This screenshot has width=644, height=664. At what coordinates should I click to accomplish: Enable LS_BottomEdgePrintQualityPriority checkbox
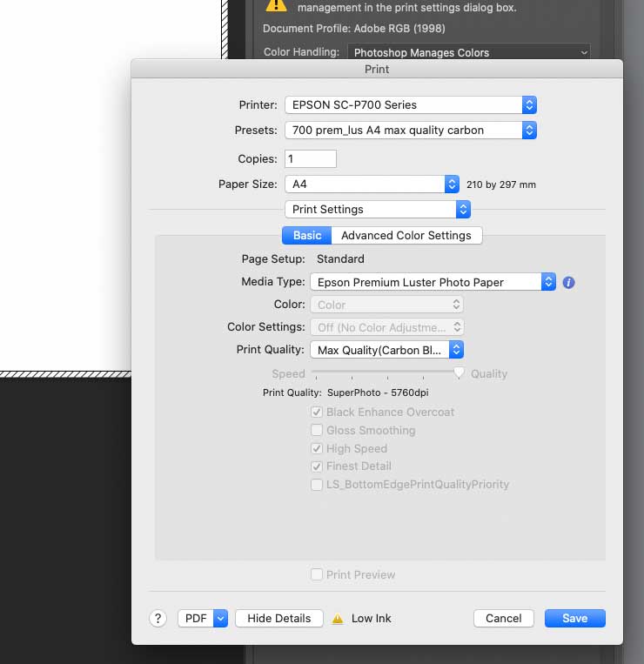(x=317, y=485)
